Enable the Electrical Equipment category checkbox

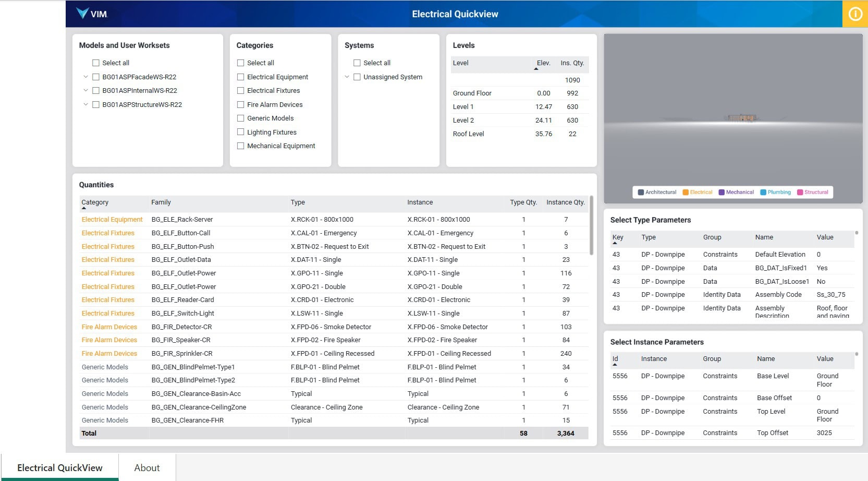(x=241, y=77)
